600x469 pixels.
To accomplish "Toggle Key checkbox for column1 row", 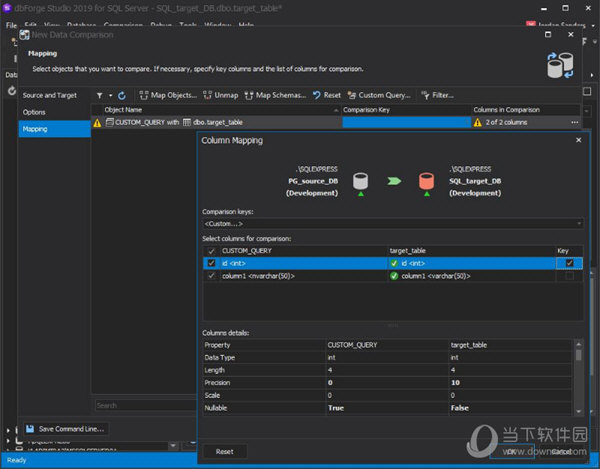I will coord(569,276).
